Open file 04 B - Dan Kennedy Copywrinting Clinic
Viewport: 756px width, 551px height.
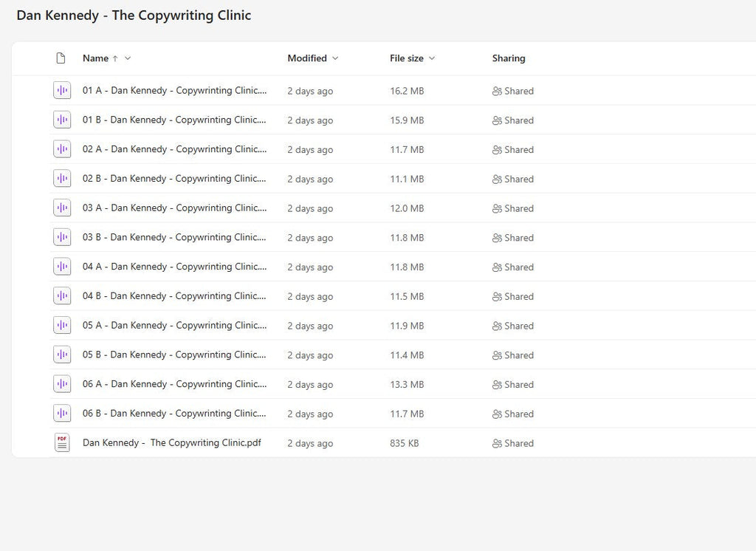pos(174,296)
